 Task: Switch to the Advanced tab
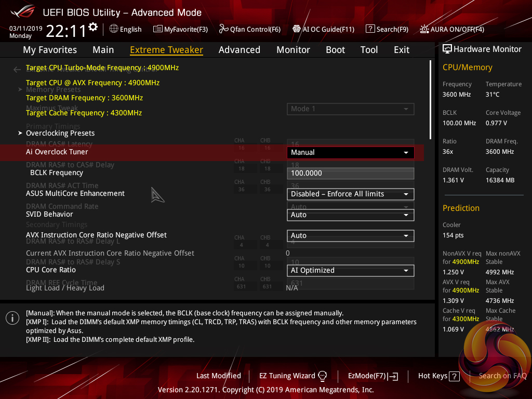[239, 50]
